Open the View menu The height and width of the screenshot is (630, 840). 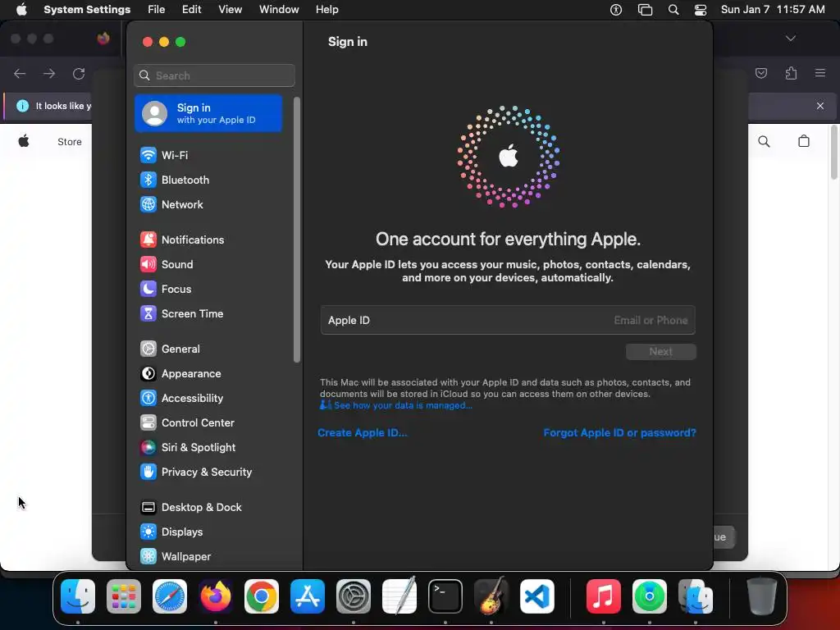(x=230, y=10)
